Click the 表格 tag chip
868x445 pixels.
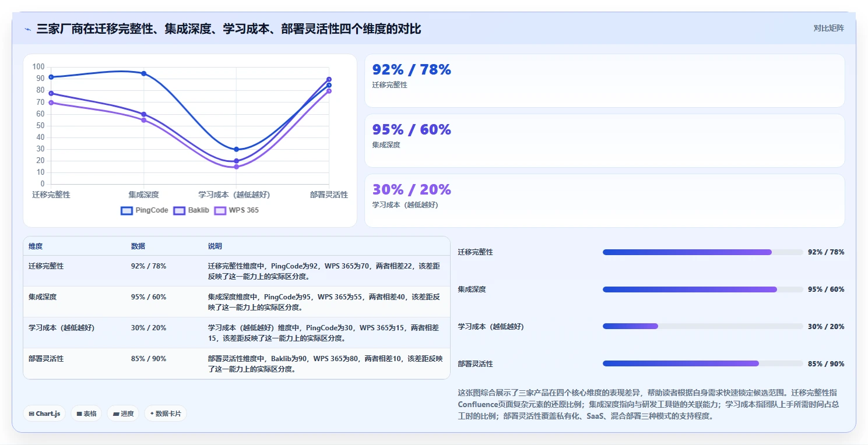tap(86, 414)
